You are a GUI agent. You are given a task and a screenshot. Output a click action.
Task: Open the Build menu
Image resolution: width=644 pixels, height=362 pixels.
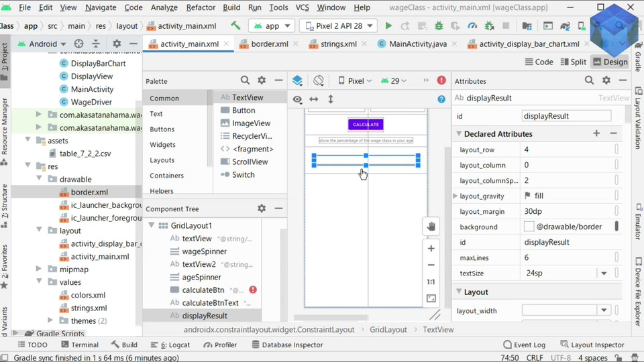(231, 7)
